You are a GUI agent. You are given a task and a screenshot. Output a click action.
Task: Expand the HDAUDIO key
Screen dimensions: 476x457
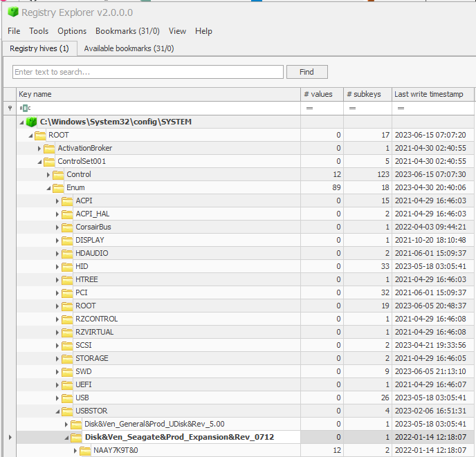(57, 253)
